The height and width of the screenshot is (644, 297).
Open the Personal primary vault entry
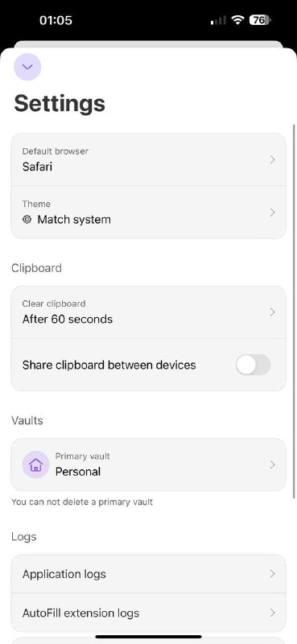[x=148, y=464]
